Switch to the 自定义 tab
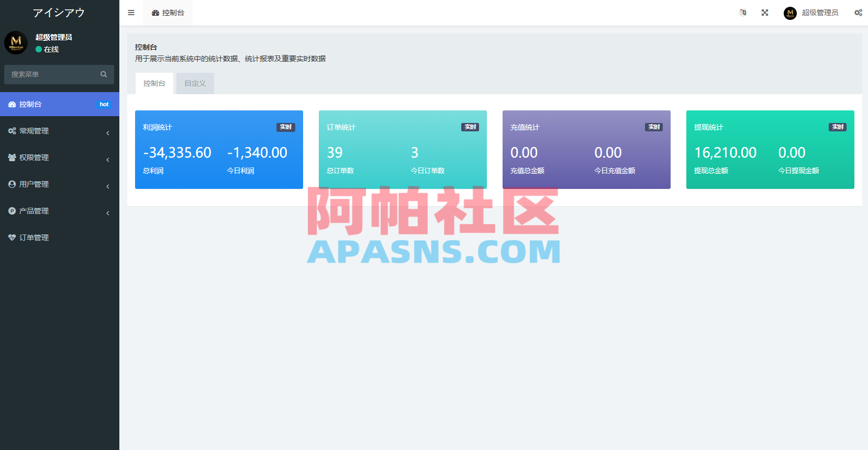 click(x=195, y=83)
